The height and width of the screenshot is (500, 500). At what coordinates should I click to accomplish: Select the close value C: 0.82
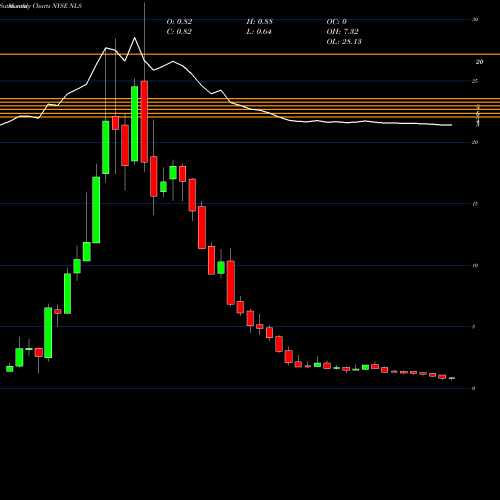(x=179, y=32)
